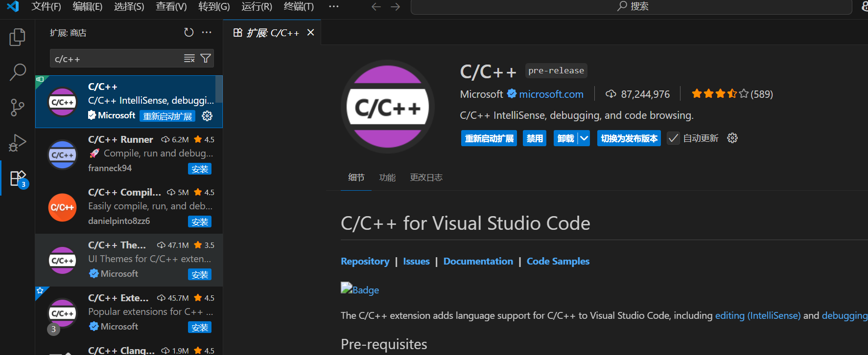
Task: Click the Microsoft publisher name in header
Action: tap(481, 94)
